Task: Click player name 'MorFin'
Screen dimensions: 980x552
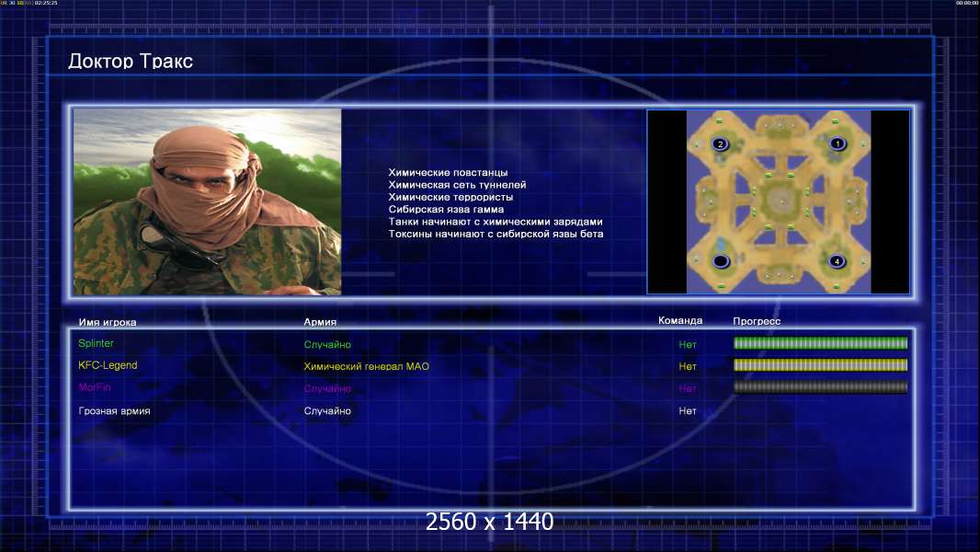Action: click(95, 387)
